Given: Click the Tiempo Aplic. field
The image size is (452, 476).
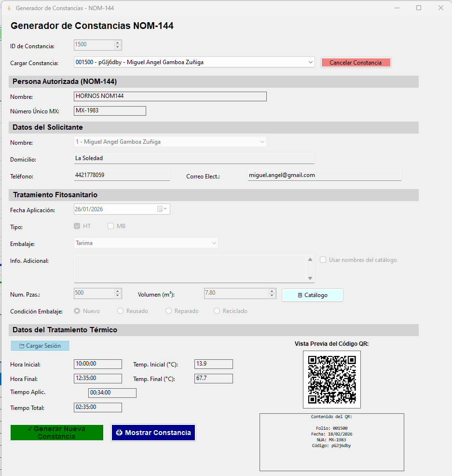Looking at the screenshot, I should [112, 393].
